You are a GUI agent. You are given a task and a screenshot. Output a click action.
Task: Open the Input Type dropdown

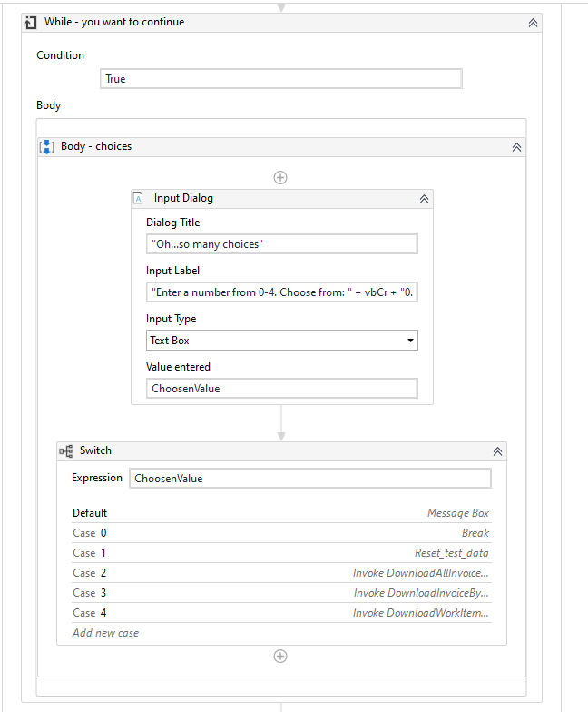point(281,341)
